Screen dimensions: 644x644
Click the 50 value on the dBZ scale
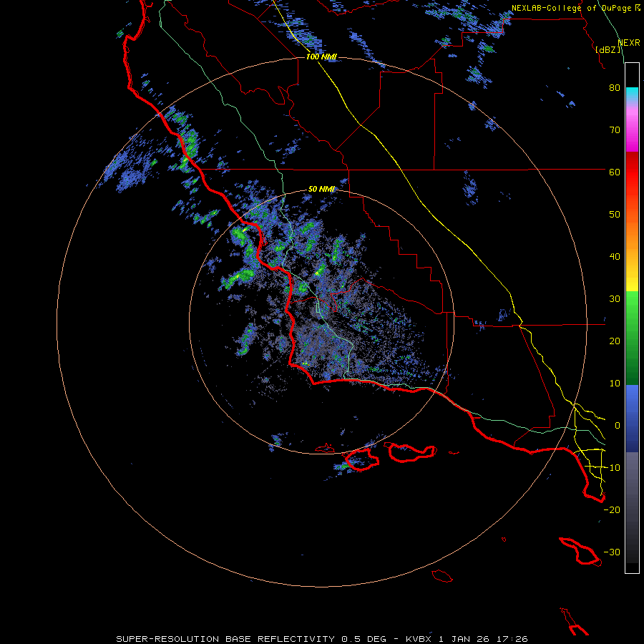coord(615,215)
